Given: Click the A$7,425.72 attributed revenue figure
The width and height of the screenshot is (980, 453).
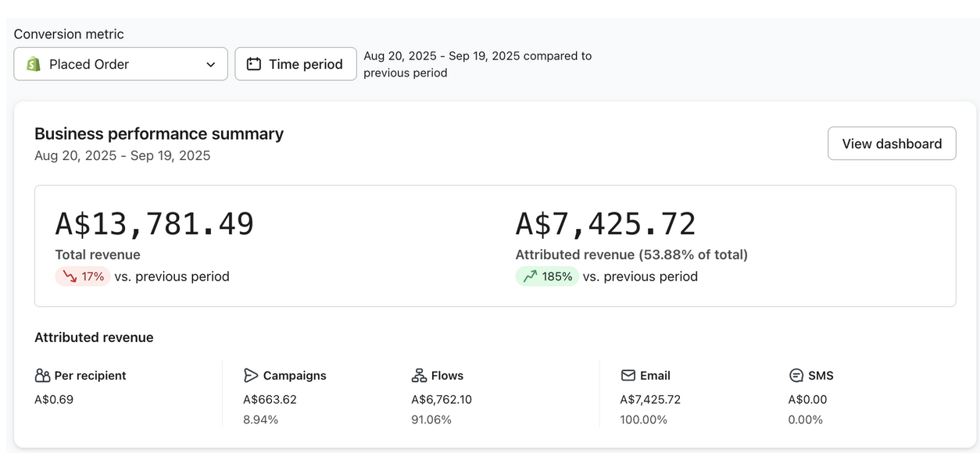Looking at the screenshot, I should 606,224.
